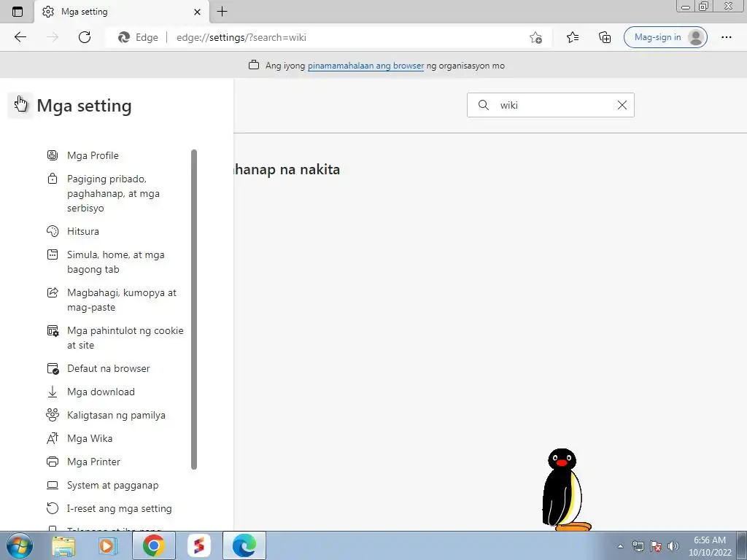Reload the page with refresh icon
Image resolution: width=747 pixels, height=560 pixels.
click(85, 37)
